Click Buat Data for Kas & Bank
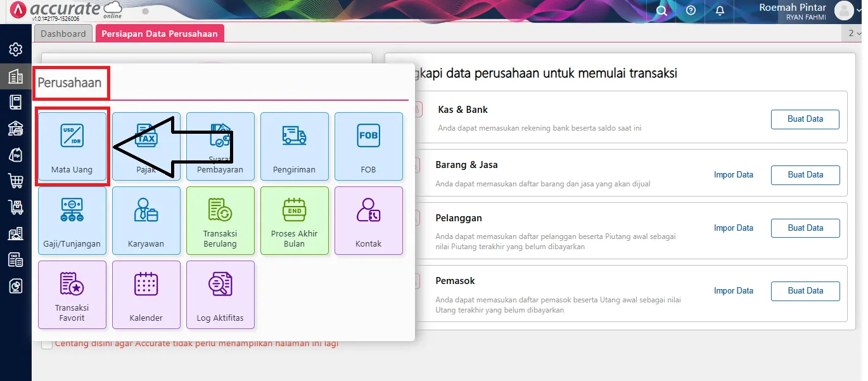This screenshot has width=868, height=381. pyautogui.click(x=805, y=119)
